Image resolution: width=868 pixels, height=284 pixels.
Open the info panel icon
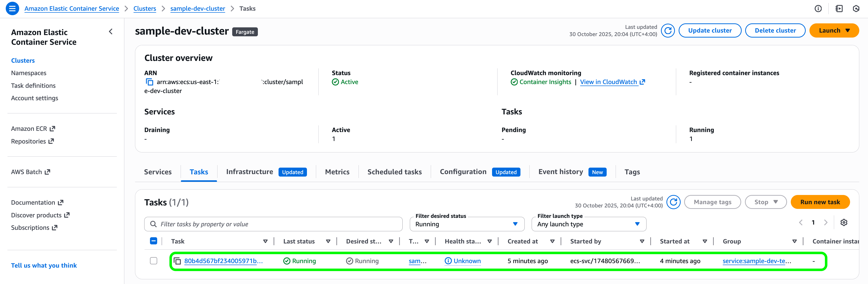click(x=818, y=9)
